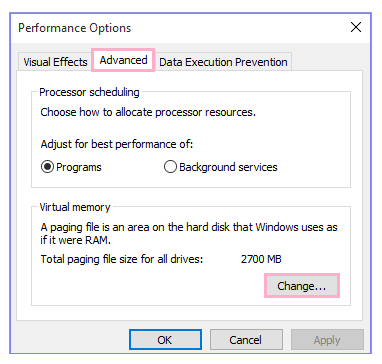
Task: Open the Data Execution Prevention tab
Action: [x=223, y=62]
